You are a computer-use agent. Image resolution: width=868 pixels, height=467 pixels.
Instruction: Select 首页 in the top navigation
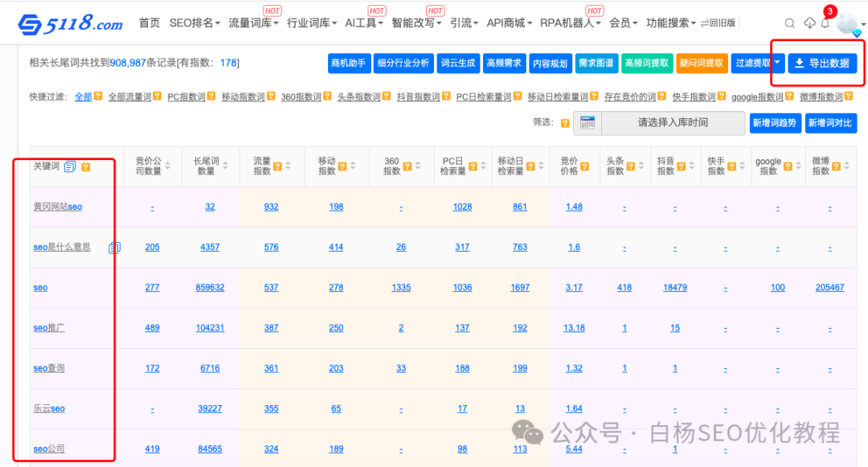pos(149,23)
